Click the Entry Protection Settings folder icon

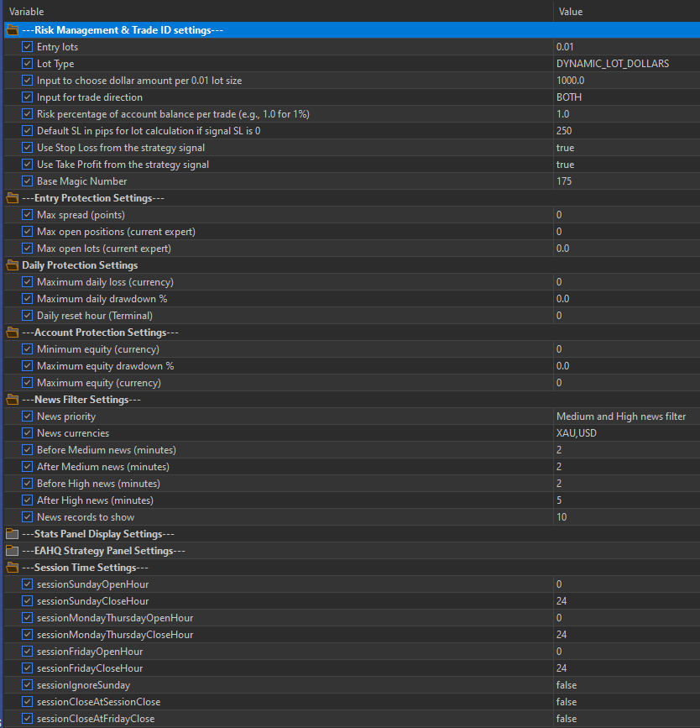coord(12,198)
